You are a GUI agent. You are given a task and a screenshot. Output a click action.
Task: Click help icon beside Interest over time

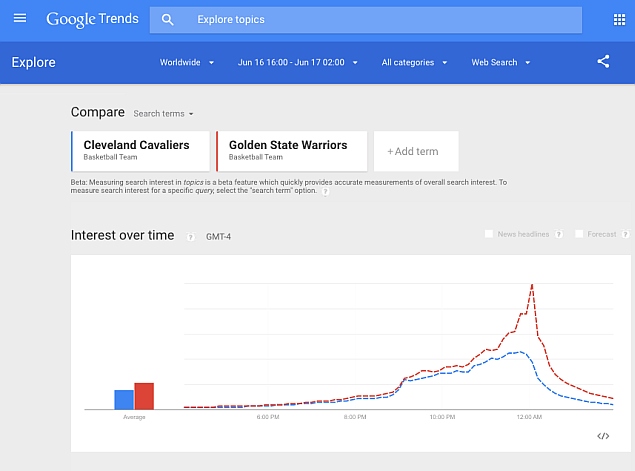click(x=190, y=237)
